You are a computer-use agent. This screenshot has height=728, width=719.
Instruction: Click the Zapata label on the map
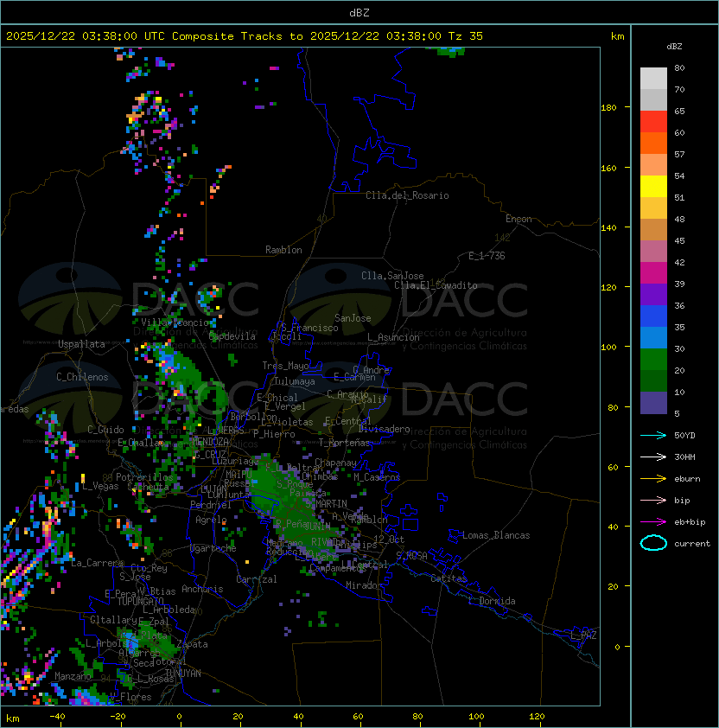click(192, 644)
